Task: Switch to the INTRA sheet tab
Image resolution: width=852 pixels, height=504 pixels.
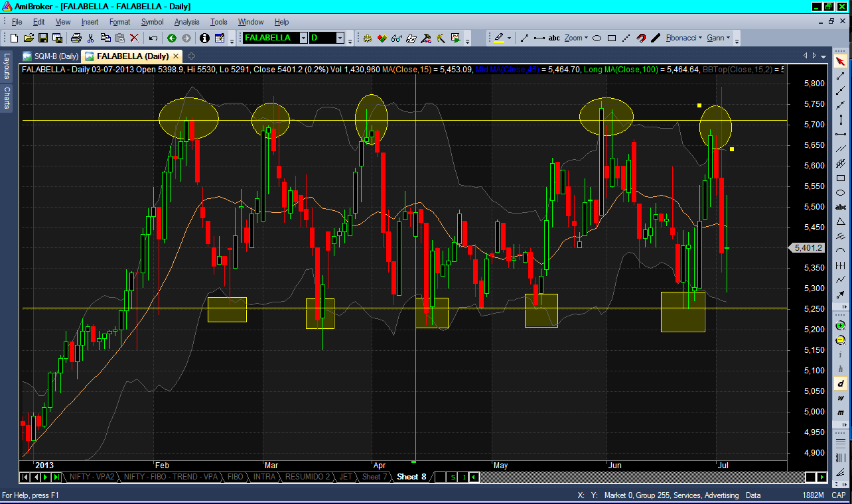Action: tap(265, 477)
